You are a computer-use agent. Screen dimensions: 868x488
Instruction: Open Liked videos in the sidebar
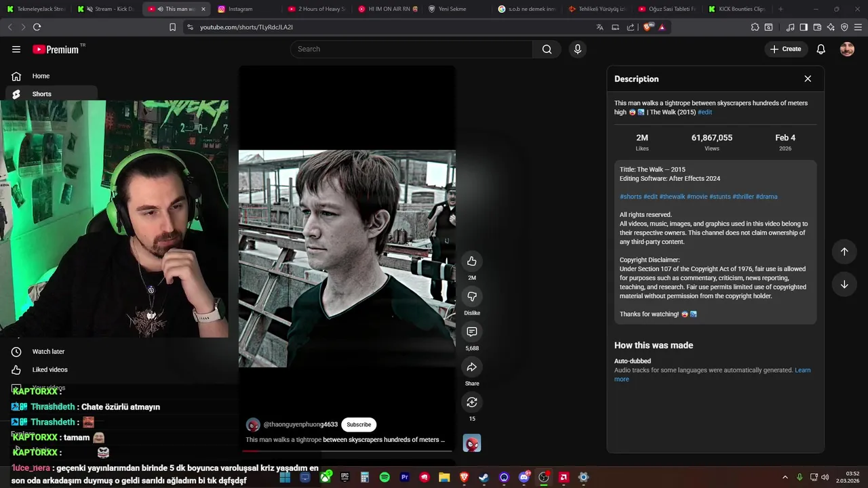pos(49,369)
